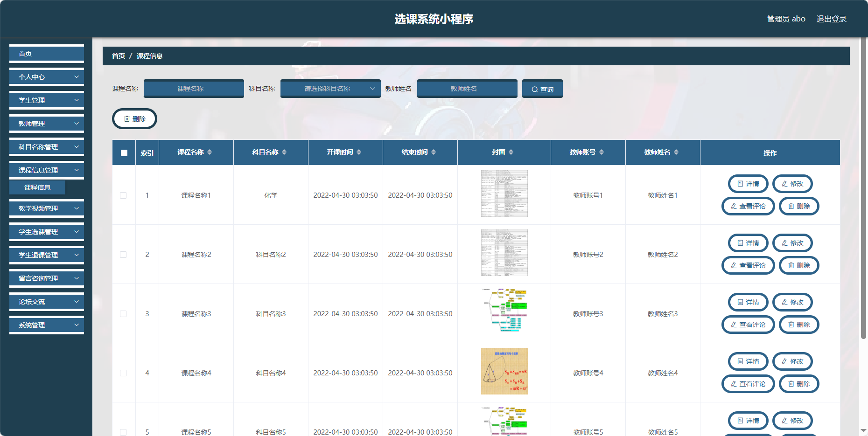Click 修改 for 课程名称4
Image resolution: width=868 pixels, height=436 pixels.
pos(792,361)
